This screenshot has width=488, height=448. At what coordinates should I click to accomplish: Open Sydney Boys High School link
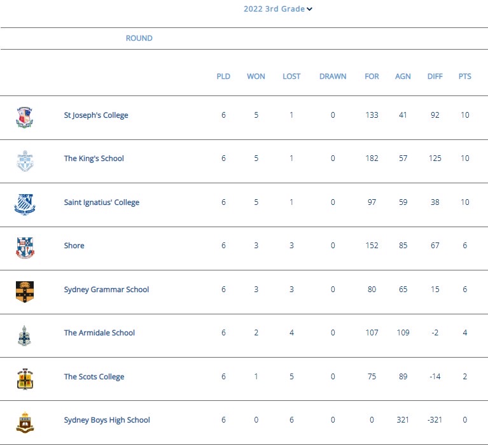point(107,419)
